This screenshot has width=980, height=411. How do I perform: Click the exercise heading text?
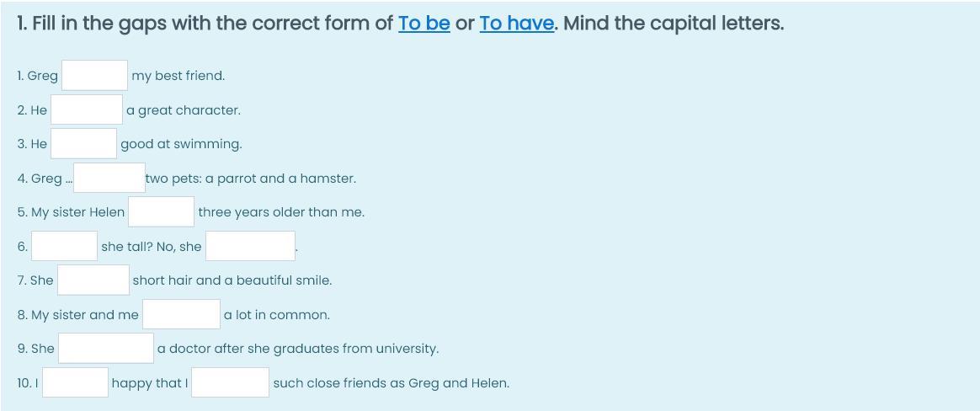(202, 24)
